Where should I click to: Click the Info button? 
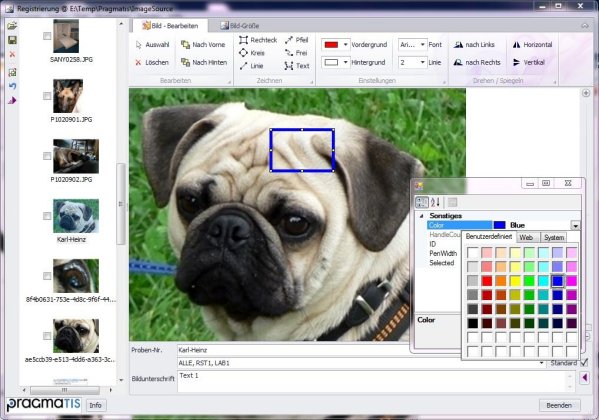96,405
